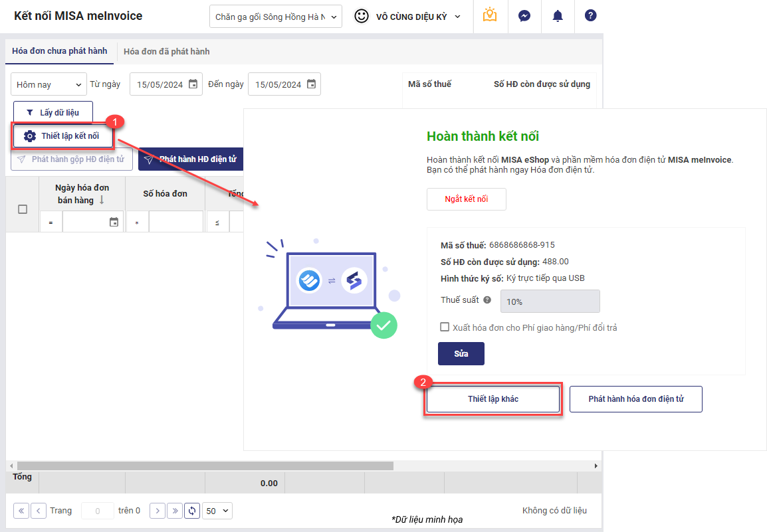
Task: Click the Ngắt kết nối button
Action: coord(466,199)
